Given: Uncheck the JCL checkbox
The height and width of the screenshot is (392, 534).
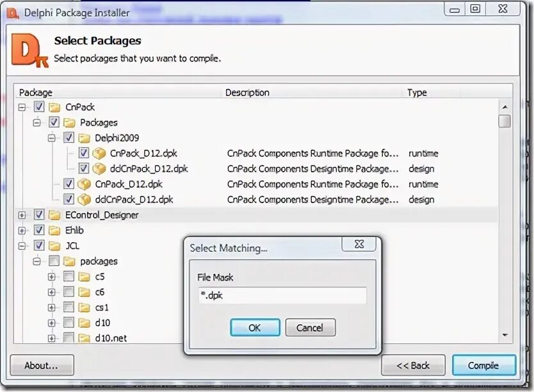Looking at the screenshot, I should (39, 245).
